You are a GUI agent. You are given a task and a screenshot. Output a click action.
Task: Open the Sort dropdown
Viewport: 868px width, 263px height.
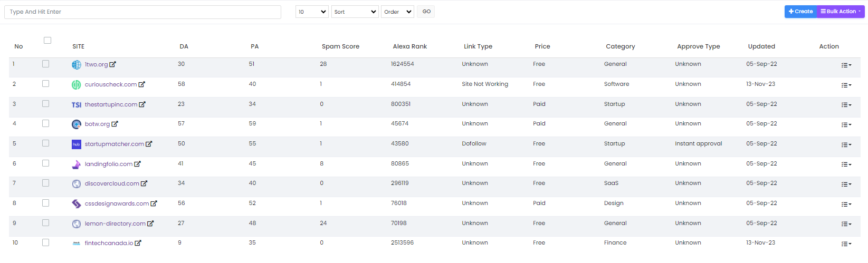(x=355, y=12)
